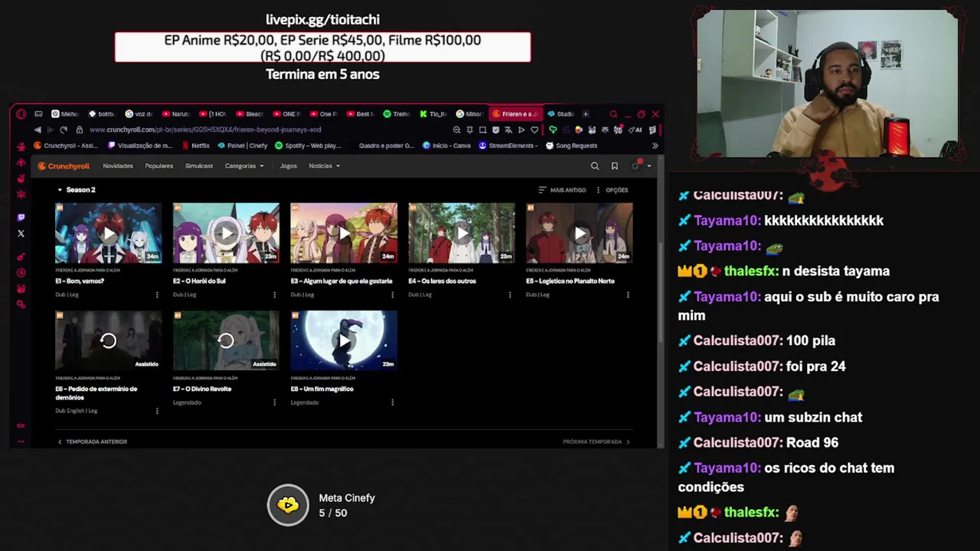Play episode E2 O Herói do Sul thumbnail
The width and height of the screenshot is (980, 551).
coord(227,233)
